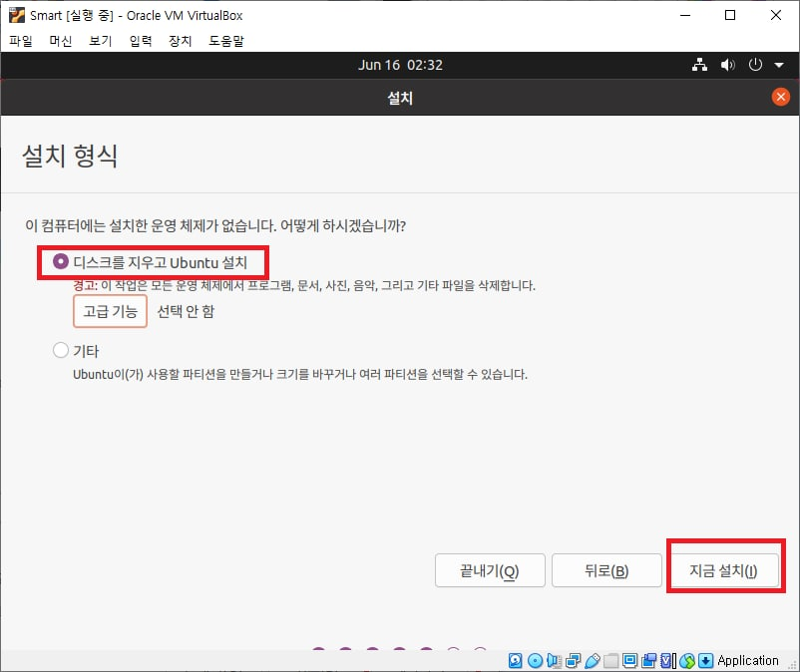Screen dimensions: 800x672
Task: Click the shared folders status icon
Action: coord(610,661)
